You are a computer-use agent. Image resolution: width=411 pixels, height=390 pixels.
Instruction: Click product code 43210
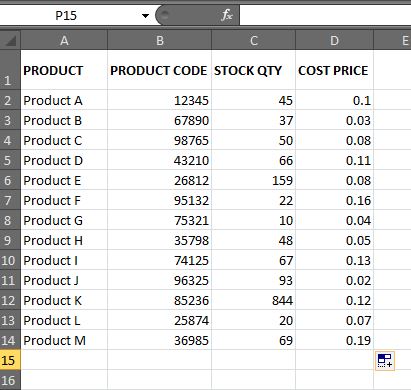[159, 160]
